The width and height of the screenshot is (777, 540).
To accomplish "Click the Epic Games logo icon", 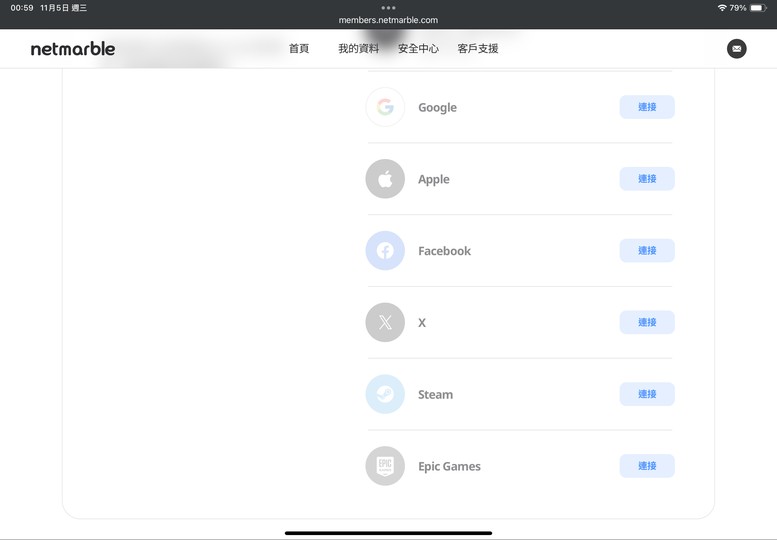I will [385, 466].
